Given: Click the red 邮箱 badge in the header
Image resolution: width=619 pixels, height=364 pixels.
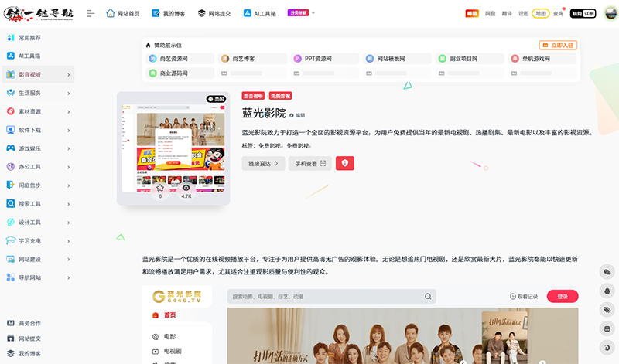Looking at the screenshot, I should pos(472,13).
